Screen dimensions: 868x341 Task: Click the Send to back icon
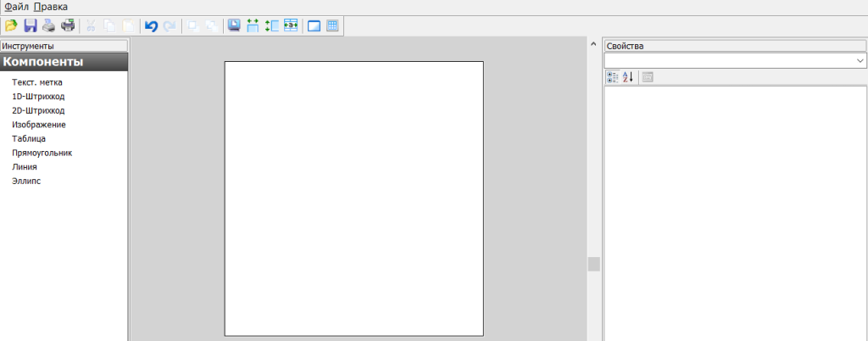click(x=211, y=25)
